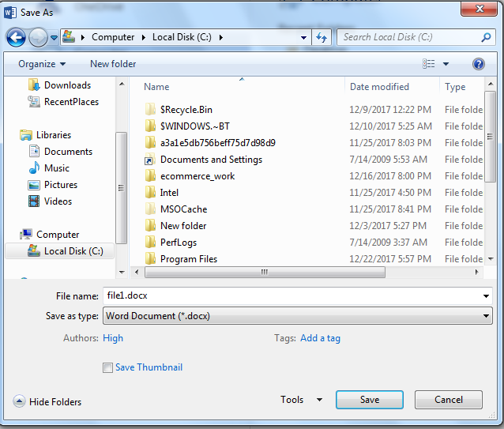Viewport: 504px width, 429px height.
Task: Expand the view options dropdown arrow
Action: pos(446,64)
